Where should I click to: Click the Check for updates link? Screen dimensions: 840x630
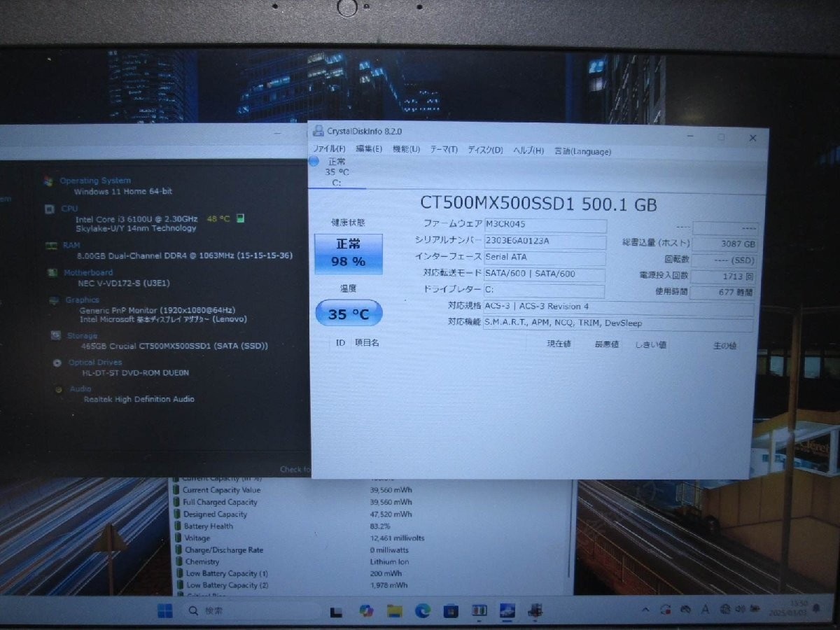(x=295, y=470)
